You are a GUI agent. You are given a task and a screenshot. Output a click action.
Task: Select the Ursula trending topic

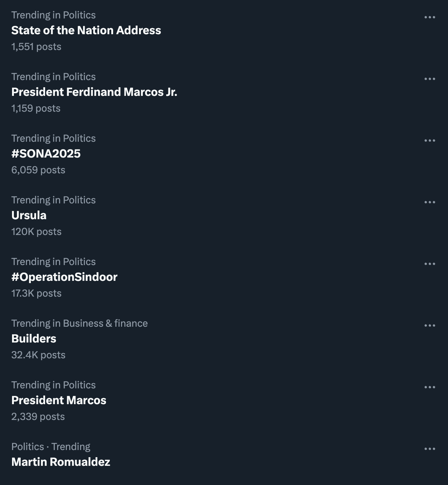[x=29, y=215]
